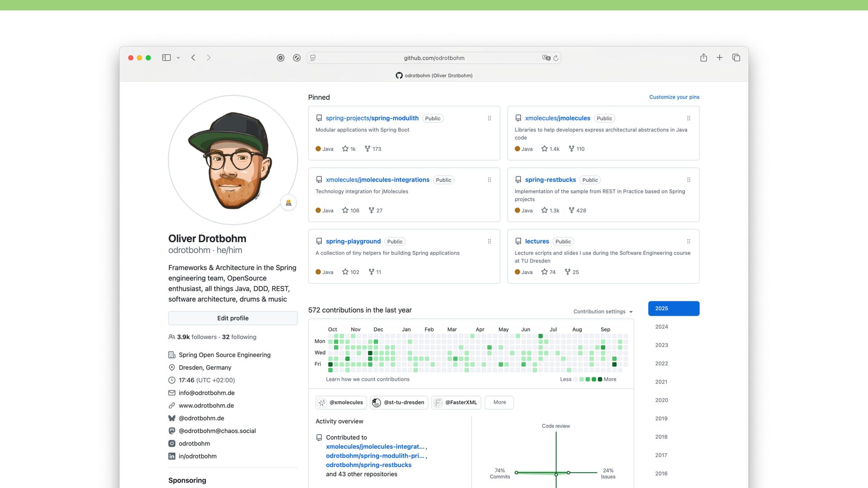The image size is (868, 488).
Task: Show the tab overview icon
Action: [x=736, y=58]
